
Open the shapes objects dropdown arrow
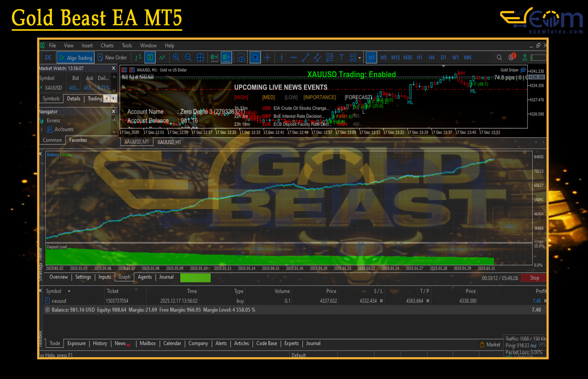[360, 58]
